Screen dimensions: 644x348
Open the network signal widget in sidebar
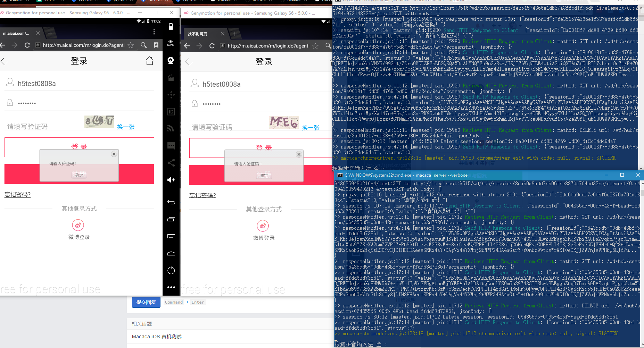point(171,128)
